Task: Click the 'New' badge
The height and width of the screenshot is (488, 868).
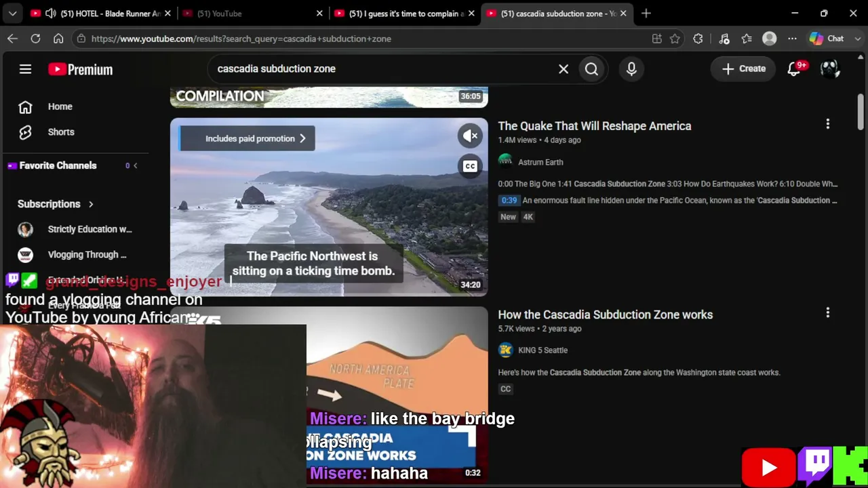Action: [508, 217]
